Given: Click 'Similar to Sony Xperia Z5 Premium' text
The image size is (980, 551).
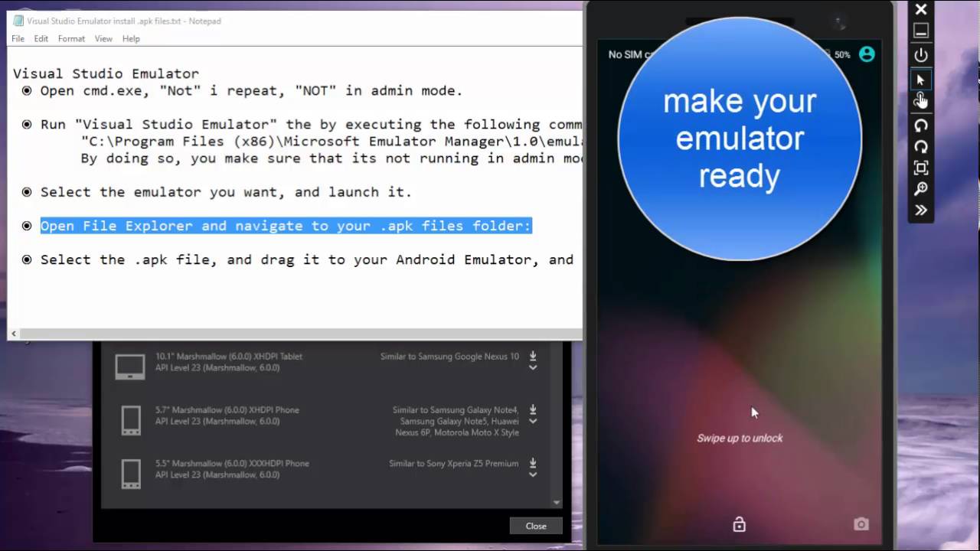Looking at the screenshot, I should pyautogui.click(x=453, y=463).
